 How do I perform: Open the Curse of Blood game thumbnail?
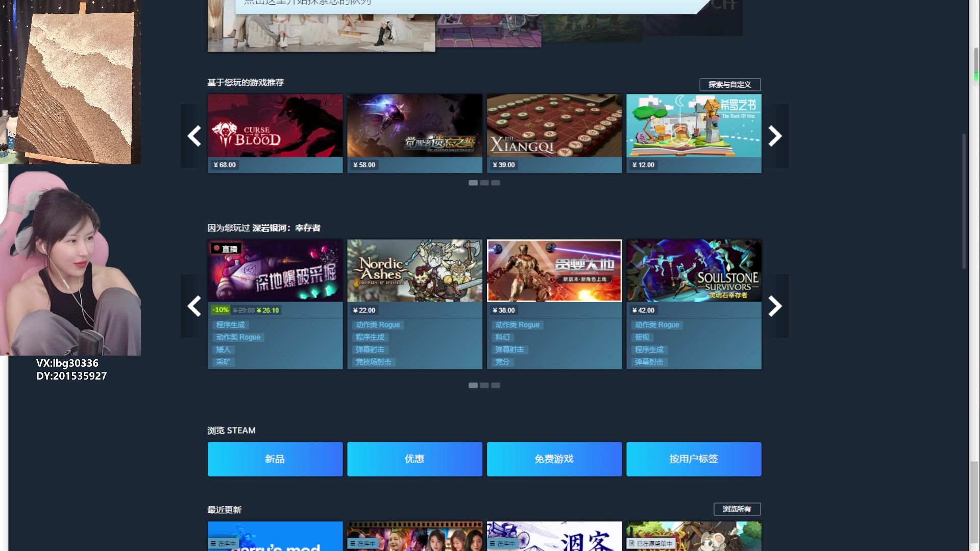coord(275,126)
